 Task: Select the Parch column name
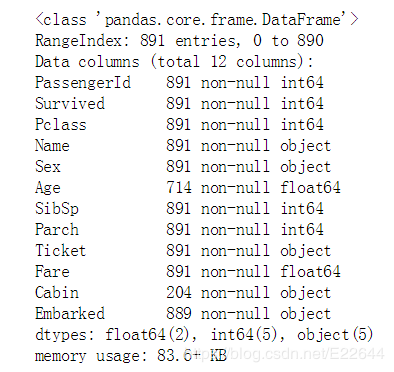point(57,229)
